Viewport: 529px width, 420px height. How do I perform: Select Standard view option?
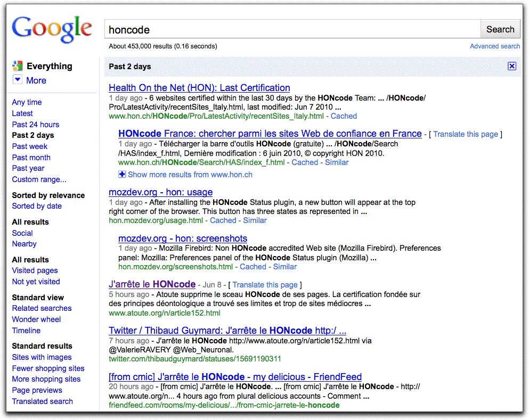coord(38,298)
